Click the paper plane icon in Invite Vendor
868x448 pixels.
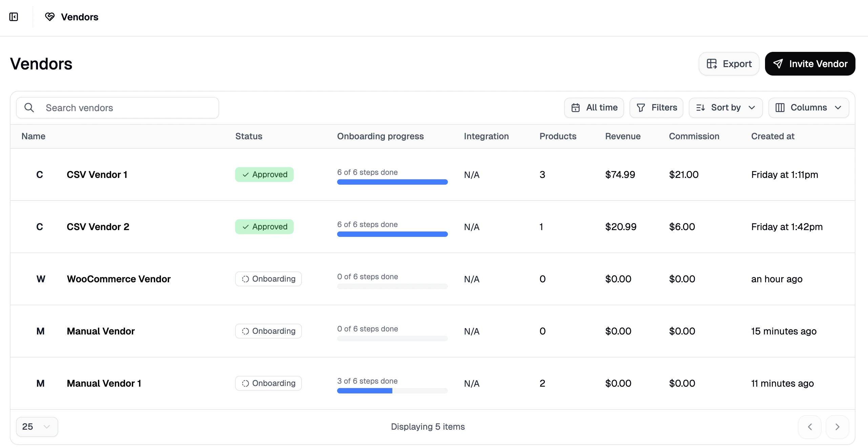pyautogui.click(x=778, y=64)
